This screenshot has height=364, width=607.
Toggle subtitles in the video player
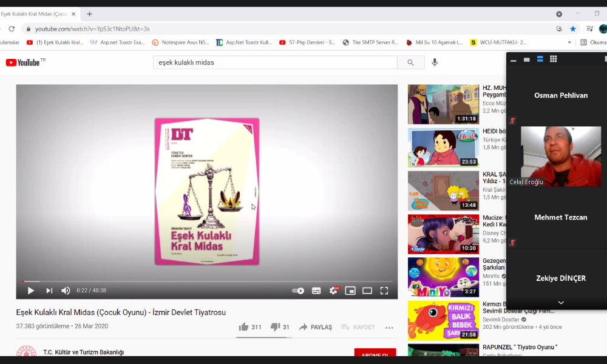(x=316, y=291)
